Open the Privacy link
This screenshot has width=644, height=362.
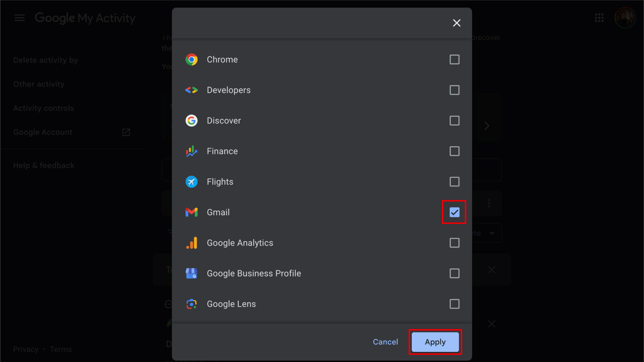click(25, 349)
